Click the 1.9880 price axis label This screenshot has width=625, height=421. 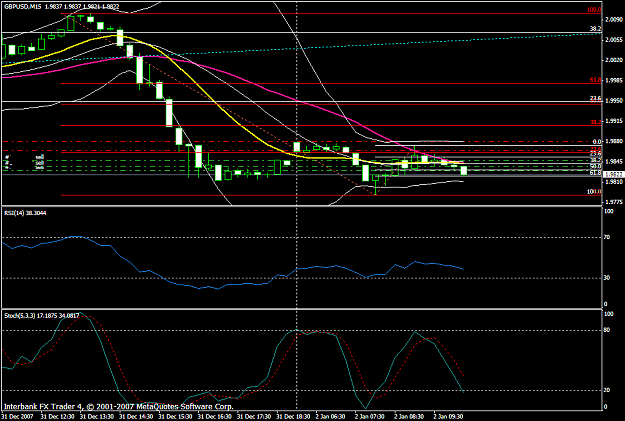click(x=614, y=141)
